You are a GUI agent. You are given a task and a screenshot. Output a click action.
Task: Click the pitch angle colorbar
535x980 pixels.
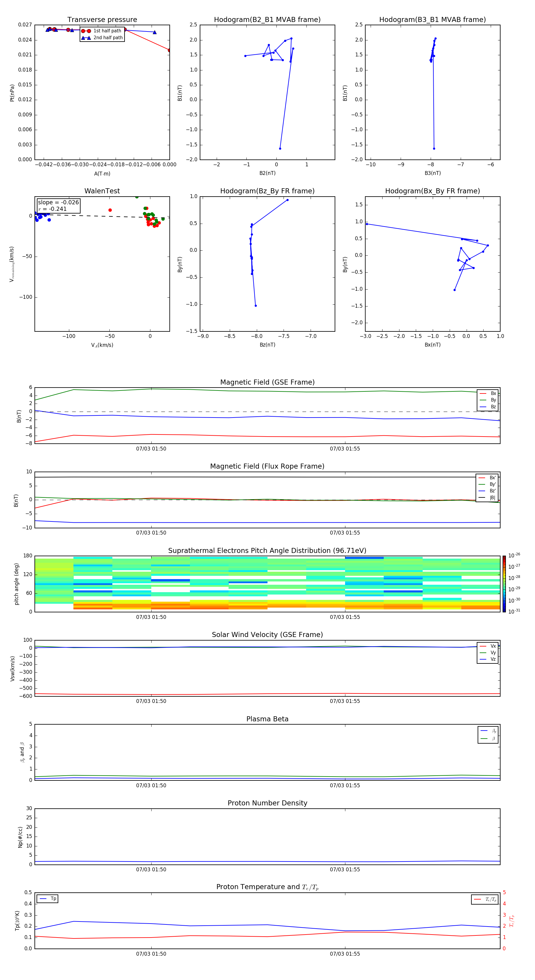504,584
